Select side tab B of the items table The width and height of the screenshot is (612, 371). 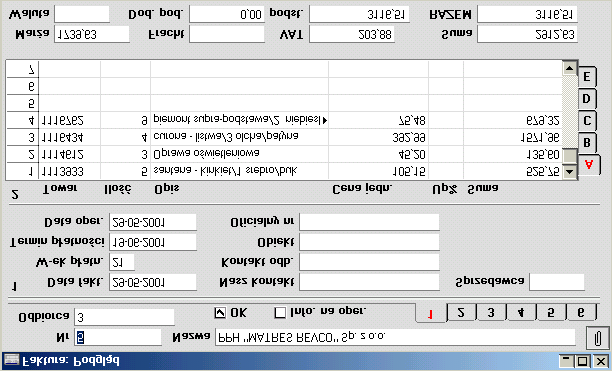pyautogui.click(x=587, y=143)
